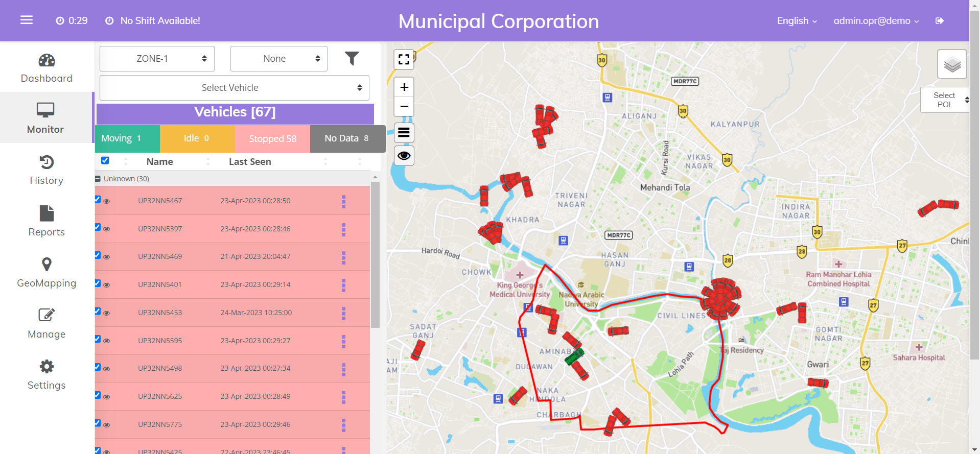This screenshot has height=454, width=980.
Task: Open options menu for UP32NN5595
Action: click(343, 341)
